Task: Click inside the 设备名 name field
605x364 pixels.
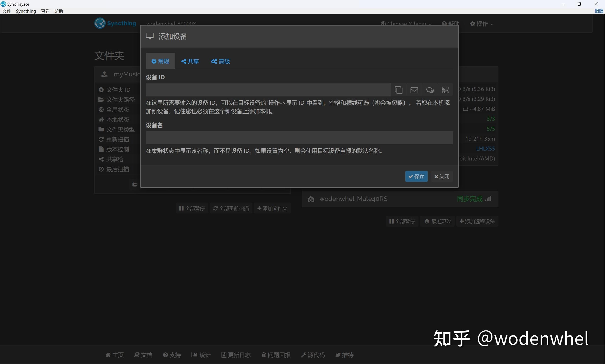Action: [299, 137]
